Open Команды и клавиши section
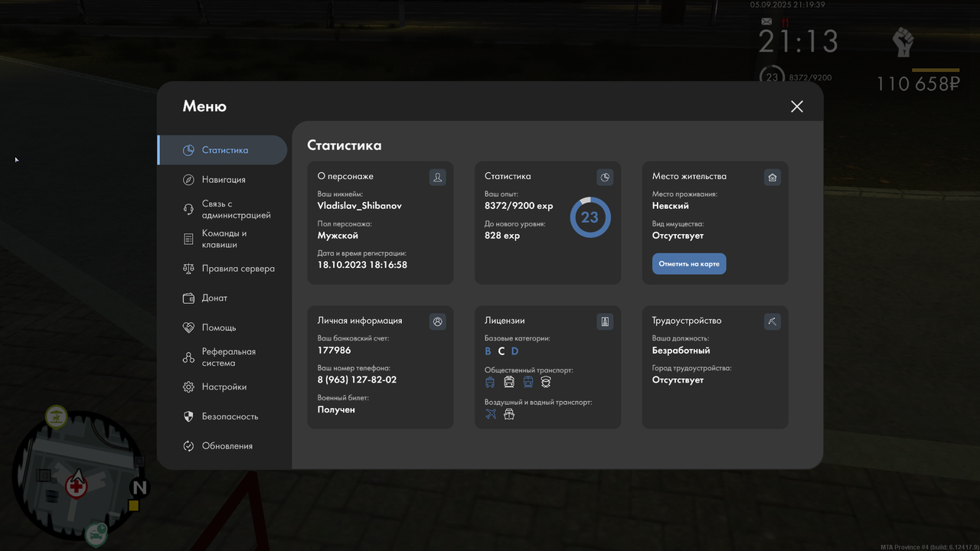This screenshot has width=980, height=551. [x=222, y=239]
